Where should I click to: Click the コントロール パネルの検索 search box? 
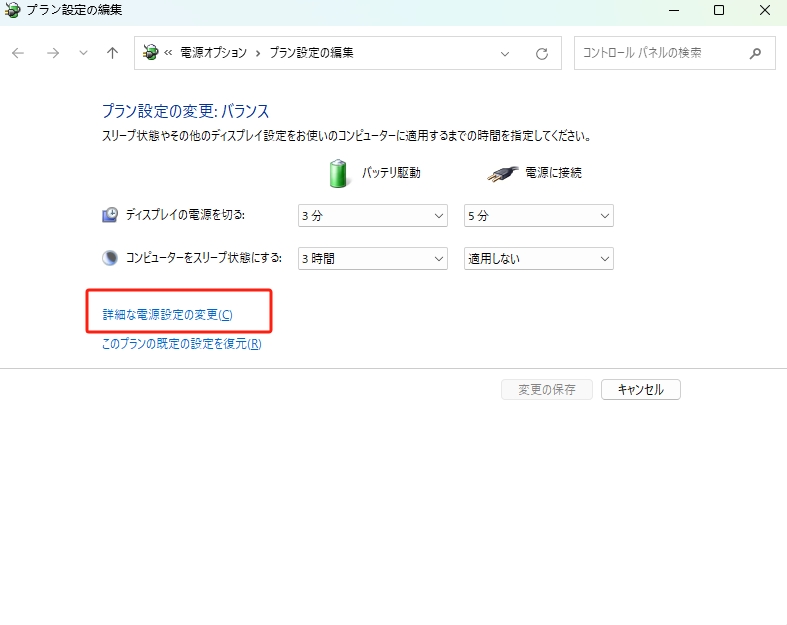(675, 53)
